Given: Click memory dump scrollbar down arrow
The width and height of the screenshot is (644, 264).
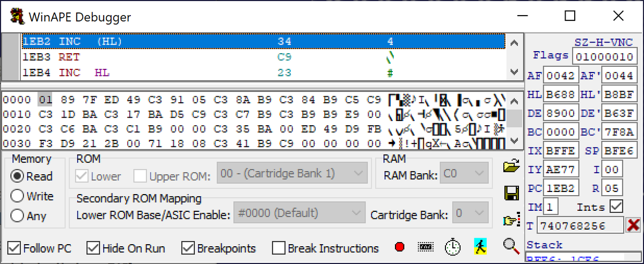Looking at the screenshot, I should [x=514, y=141].
